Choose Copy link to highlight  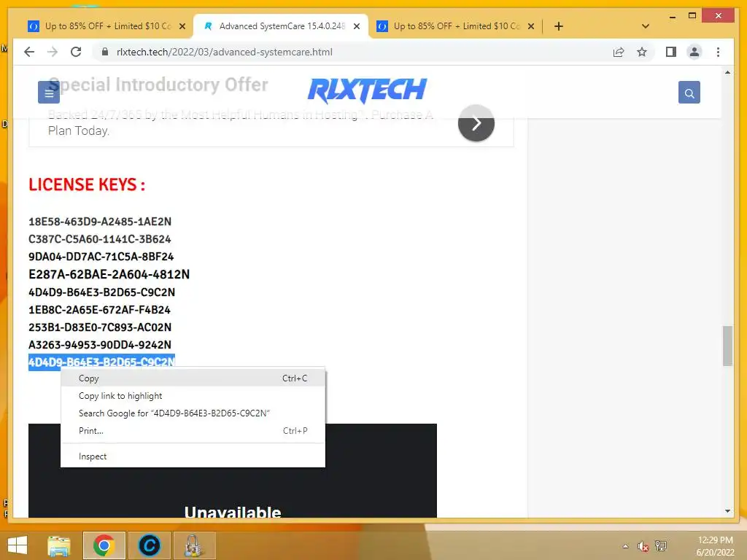pyautogui.click(x=193, y=396)
